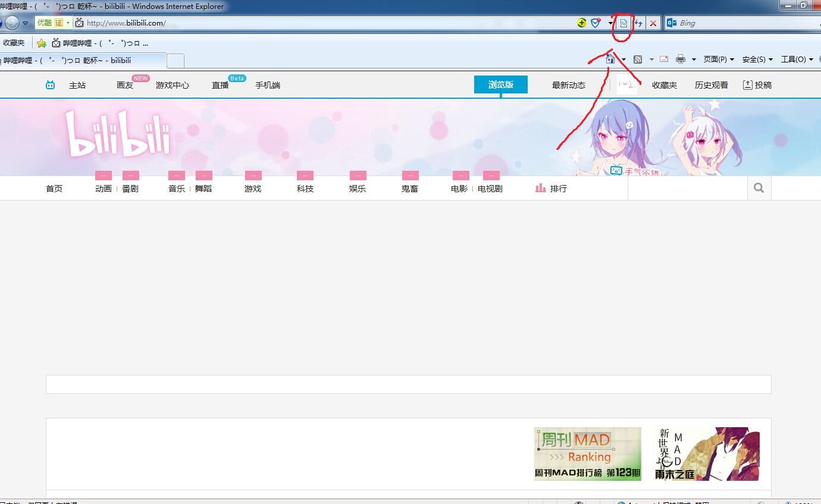Click the print icon
Viewport: 821px width, 504px height.
(x=681, y=59)
